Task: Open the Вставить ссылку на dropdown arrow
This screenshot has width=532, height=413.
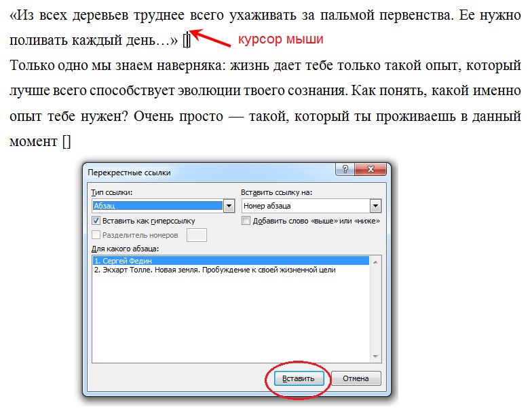Action: [x=375, y=206]
